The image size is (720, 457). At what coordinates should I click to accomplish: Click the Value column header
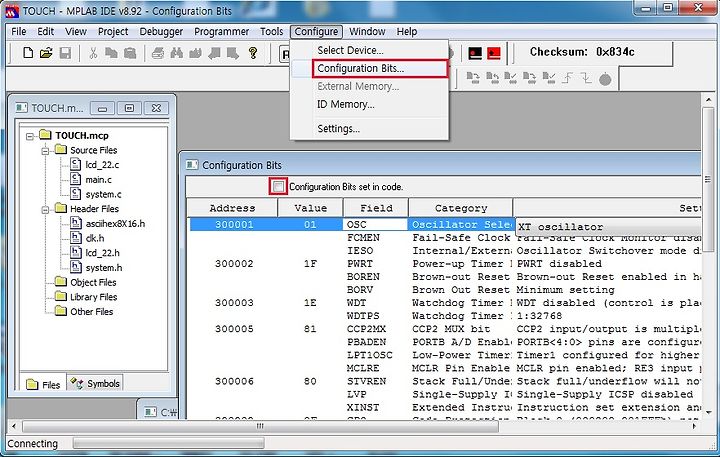coord(310,208)
